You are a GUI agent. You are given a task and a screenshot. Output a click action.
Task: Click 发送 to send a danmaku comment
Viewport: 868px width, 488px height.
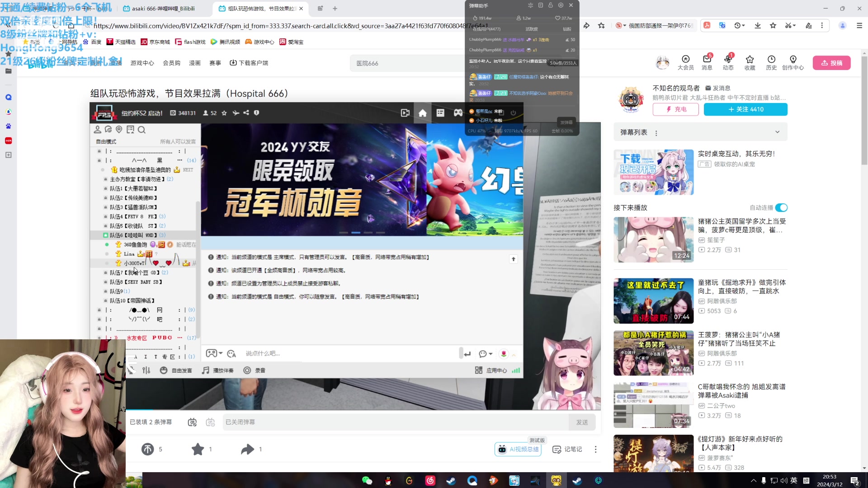point(582,422)
